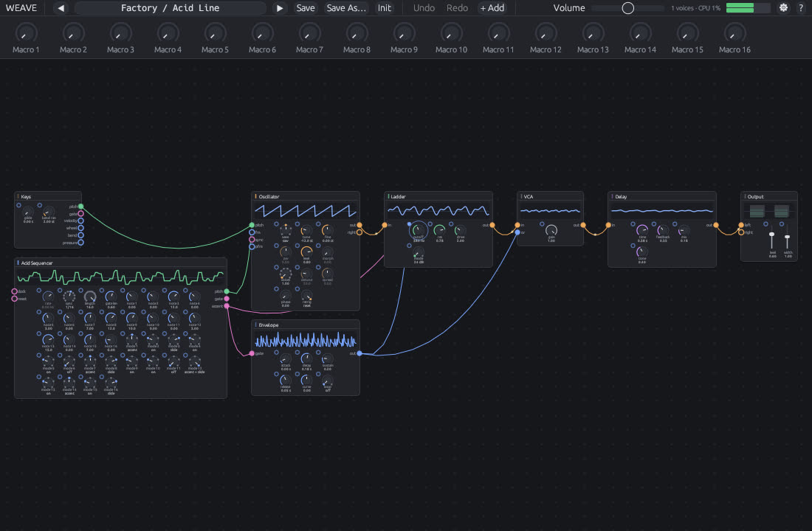
Task: Click the Oscillator pitch input port
Action: (252, 225)
